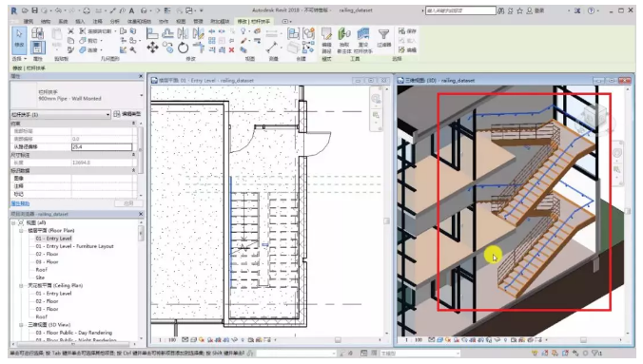The image size is (643, 364).
Task: Collapse the Views (all) root node in the browser
Action: click(13, 223)
